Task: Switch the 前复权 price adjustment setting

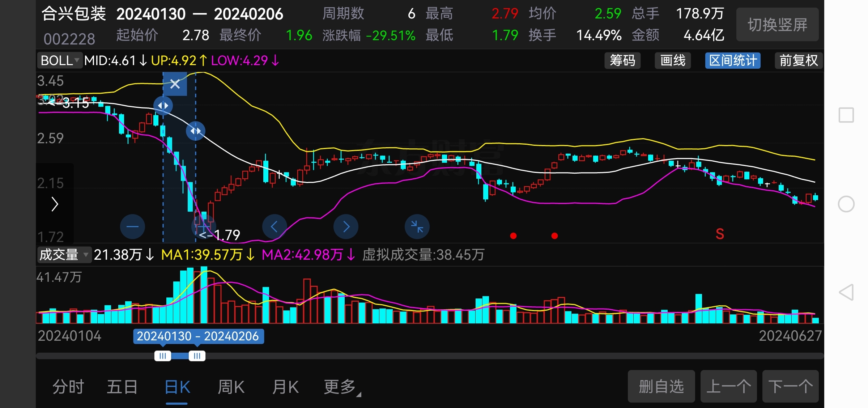Action: click(798, 60)
